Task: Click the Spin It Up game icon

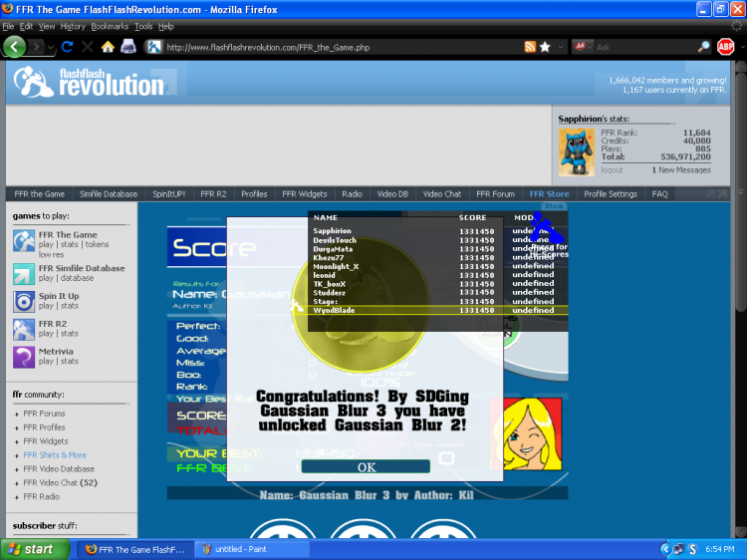Action: click(24, 301)
